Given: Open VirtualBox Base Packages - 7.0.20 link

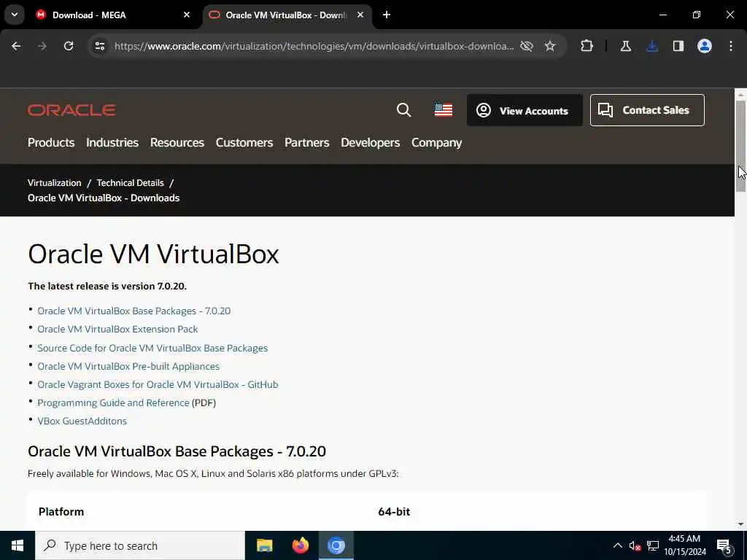Looking at the screenshot, I should pyautogui.click(x=134, y=311).
